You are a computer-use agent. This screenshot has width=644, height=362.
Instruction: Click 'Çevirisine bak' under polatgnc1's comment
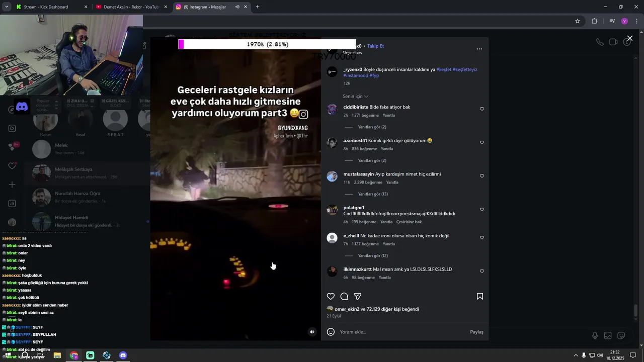tap(409, 222)
